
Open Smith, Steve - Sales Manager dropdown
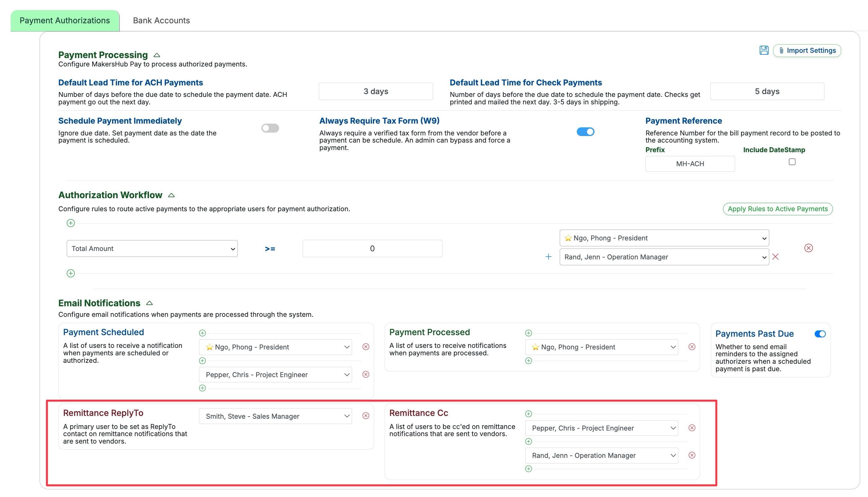[275, 417]
